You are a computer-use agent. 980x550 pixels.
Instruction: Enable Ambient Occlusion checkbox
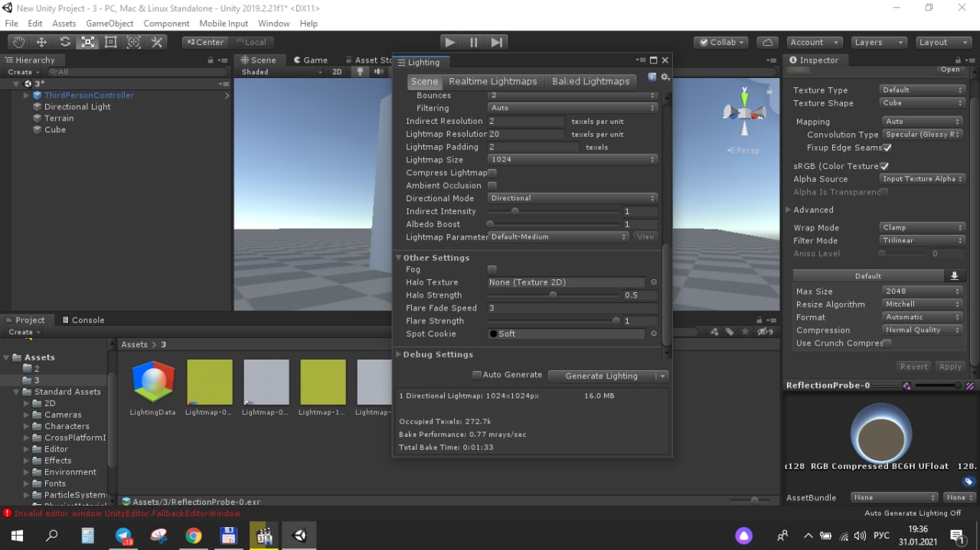[x=492, y=186]
